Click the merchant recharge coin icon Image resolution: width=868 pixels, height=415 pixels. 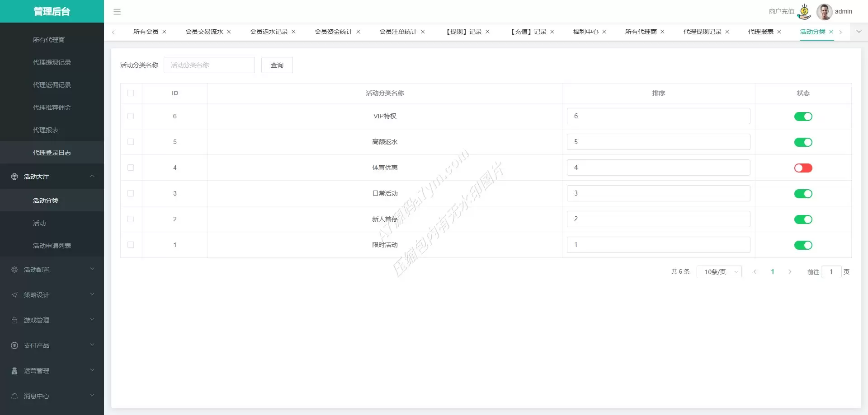[x=804, y=12]
